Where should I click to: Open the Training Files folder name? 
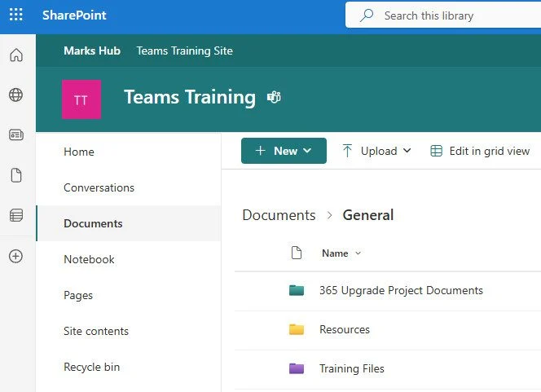tap(352, 368)
